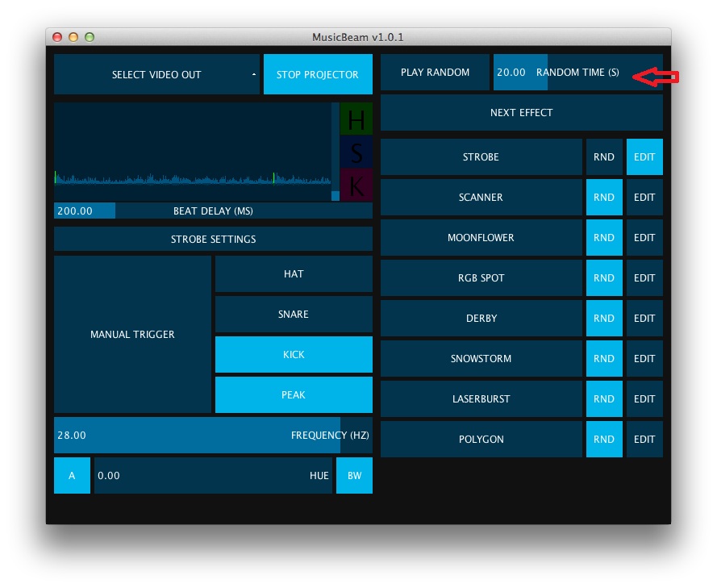Click the green H icon beside the spectrum
Screen dimensions: 717x588
[355, 119]
